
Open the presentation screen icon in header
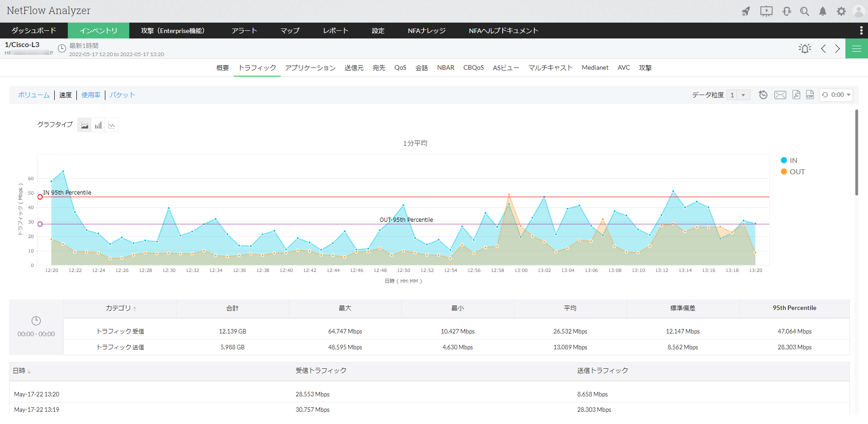[766, 11]
